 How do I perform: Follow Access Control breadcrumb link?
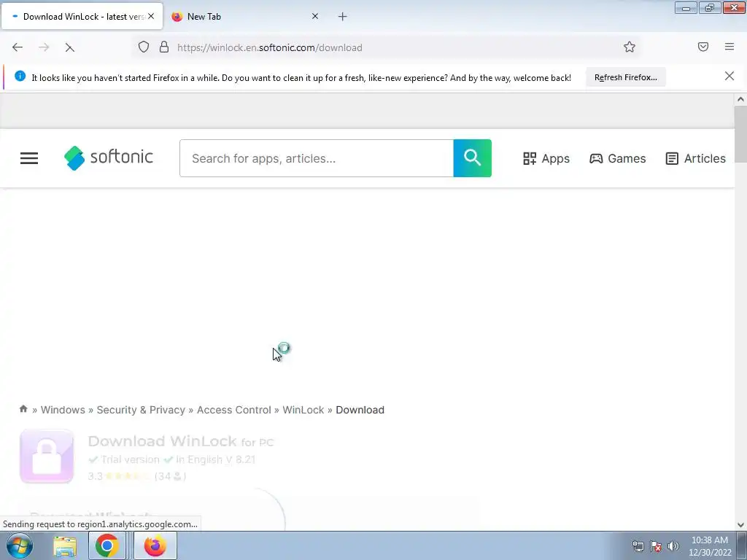pyautogui.click(x=234, y=410)
